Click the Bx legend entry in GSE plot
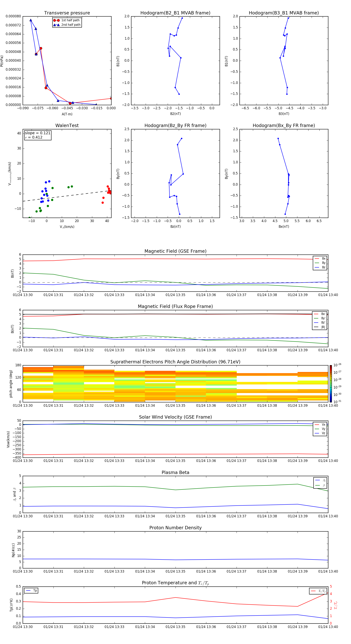The height and width of the screenshot is (644, 351). tap(320, 259)
